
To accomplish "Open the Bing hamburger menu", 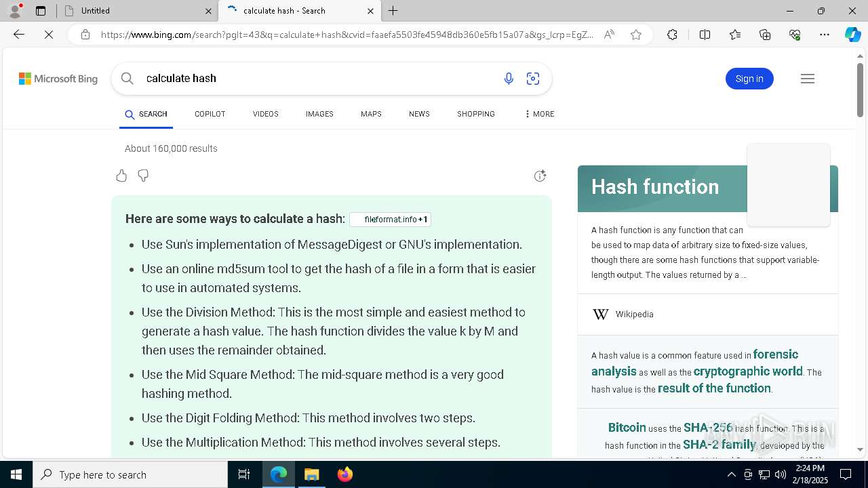I will (x=807, y=79).
